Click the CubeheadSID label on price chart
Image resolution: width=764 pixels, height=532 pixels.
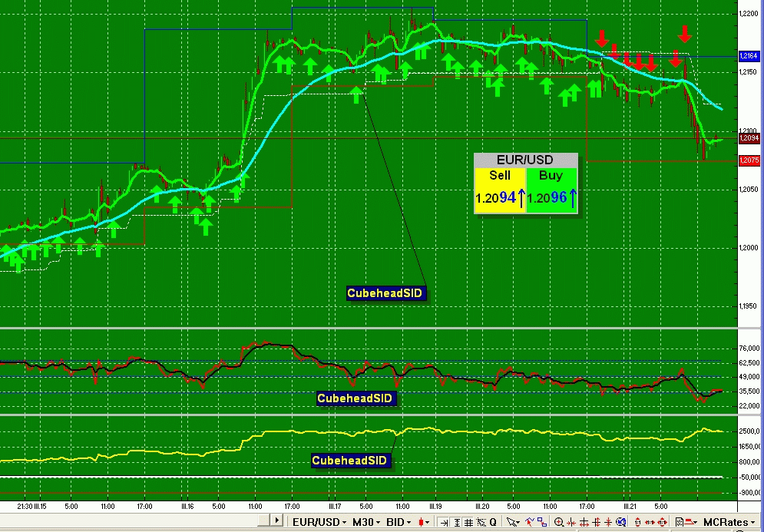[x=386, y=293]
